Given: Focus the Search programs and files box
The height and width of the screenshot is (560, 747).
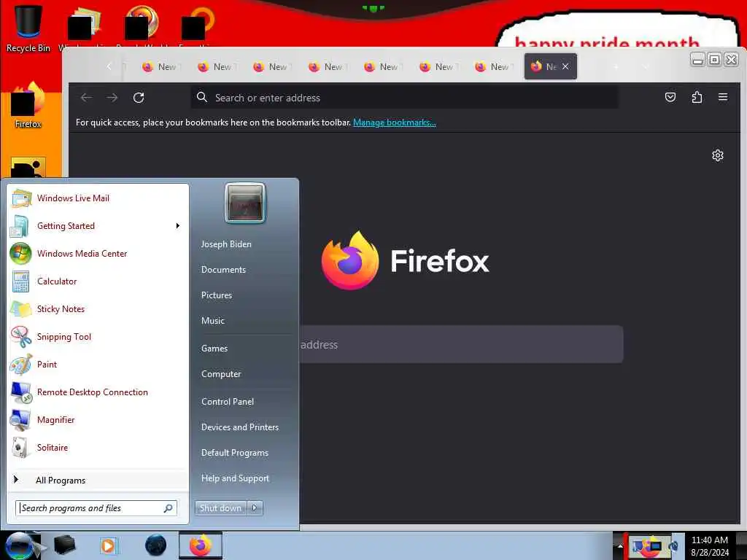Looking at the screenshot, I should point(96,508).
